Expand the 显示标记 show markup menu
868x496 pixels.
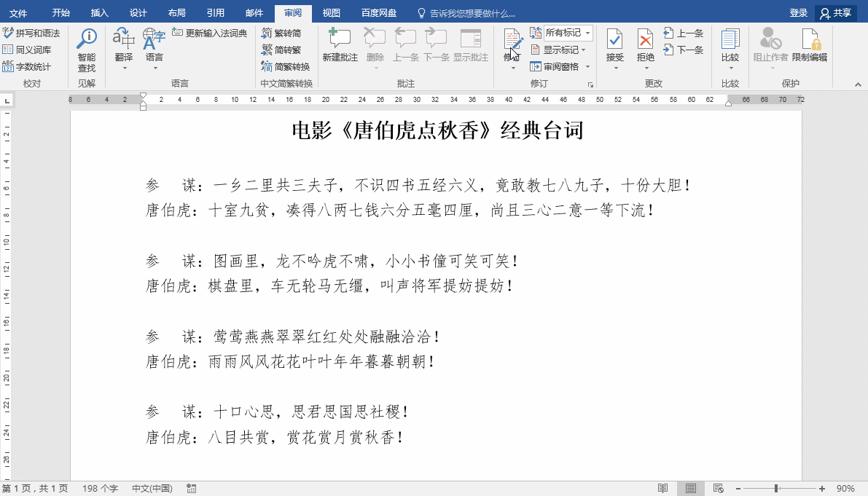coord(558,50)
